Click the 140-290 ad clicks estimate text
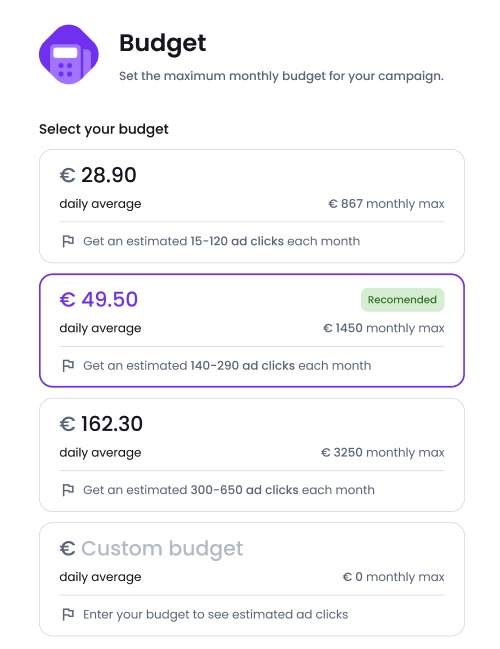 pos(243,365)
